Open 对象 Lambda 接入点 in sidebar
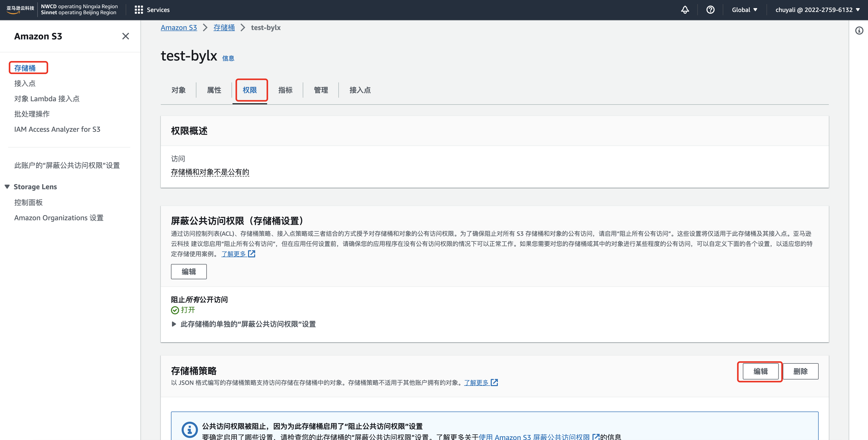The width and height of the screenshot is (868, 440). (47, 99)
